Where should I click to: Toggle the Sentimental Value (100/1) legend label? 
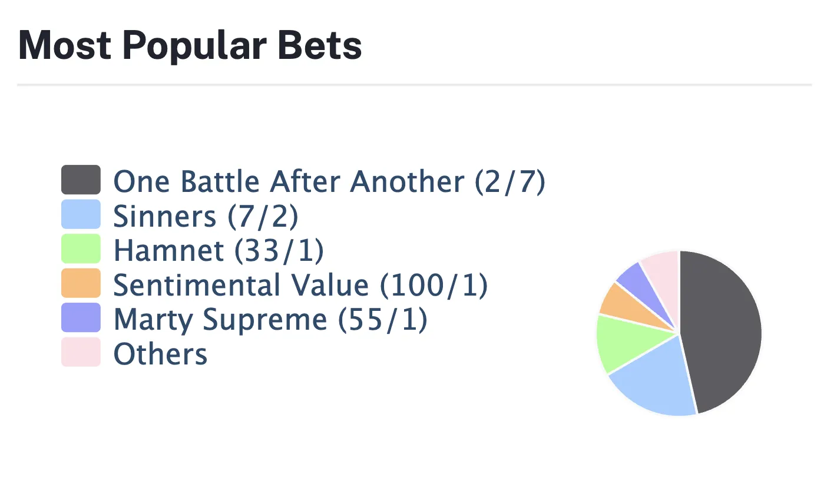[300, 285]
